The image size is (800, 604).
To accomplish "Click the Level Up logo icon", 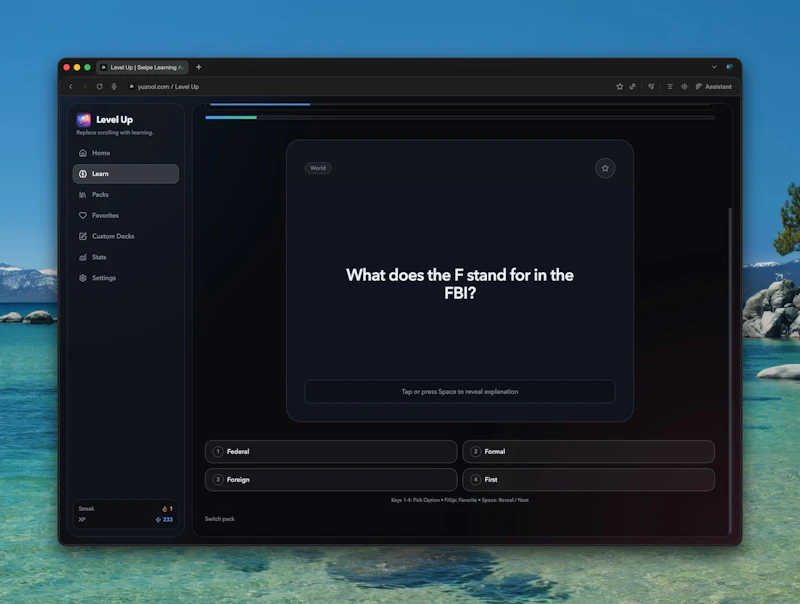I will [84, 120].
